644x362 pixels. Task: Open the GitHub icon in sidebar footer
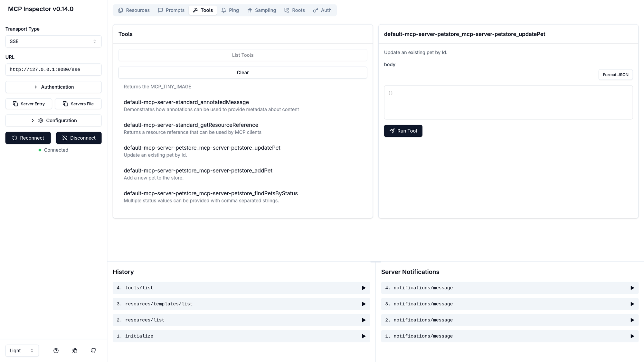tap(93, 350)
